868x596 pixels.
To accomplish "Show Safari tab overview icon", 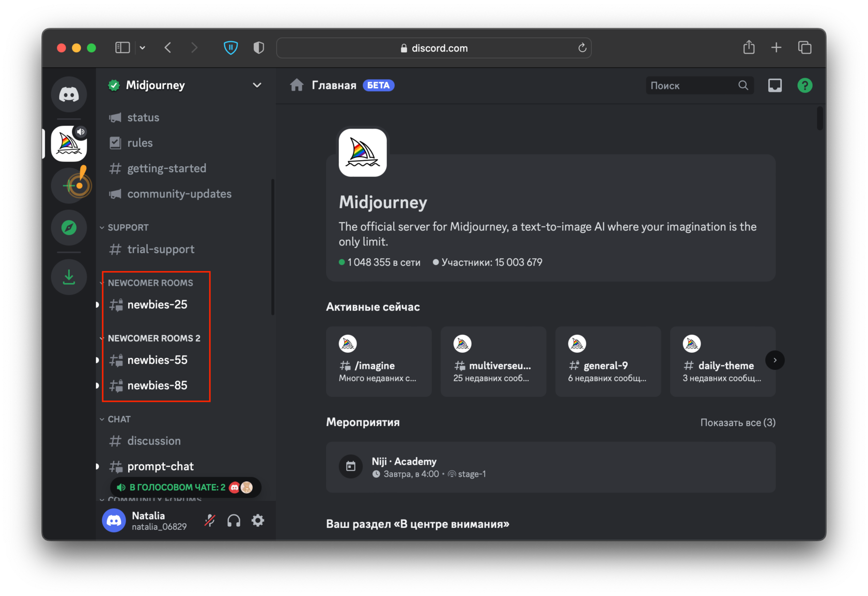I will [x=805, y=48].
